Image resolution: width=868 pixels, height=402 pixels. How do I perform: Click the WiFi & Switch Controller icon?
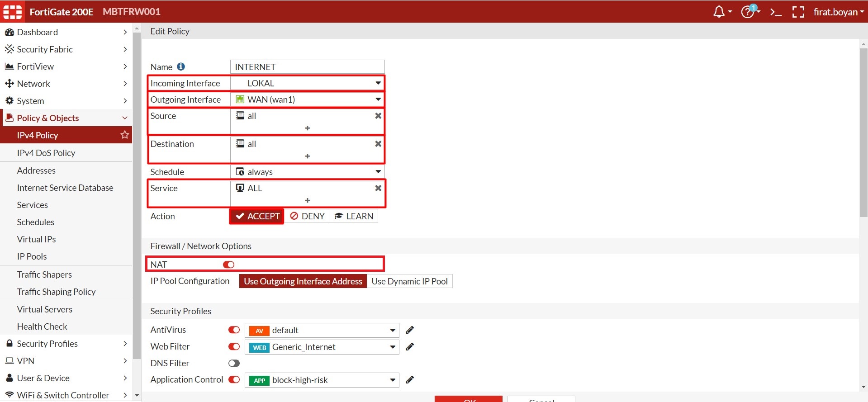click(x=9, y=395)
